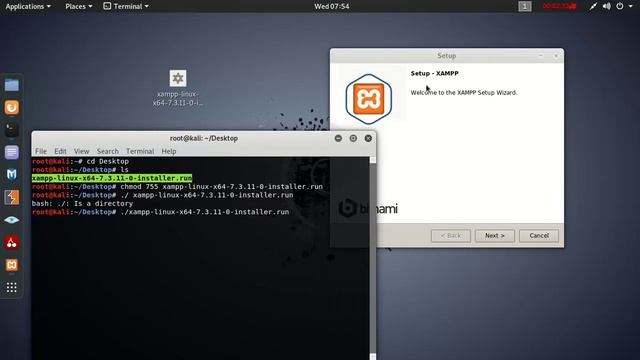Click the red screen recording timer indicator
640x360 pixels.
[559, 6]
